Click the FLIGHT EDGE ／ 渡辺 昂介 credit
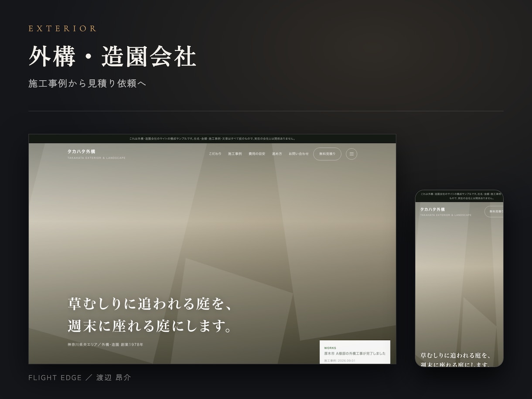This screenshot has height=399, width=532. (x=79, y=378)
